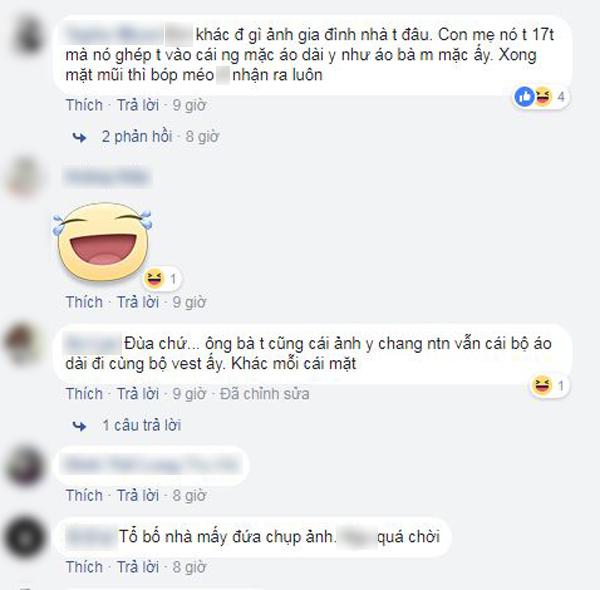Click the haha reaction under laughing sticker

(154, 279)
